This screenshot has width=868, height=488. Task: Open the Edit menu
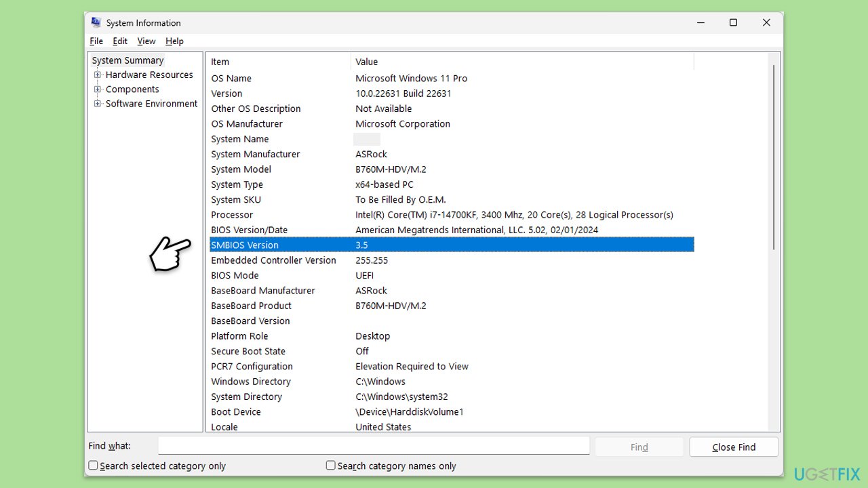120,41
